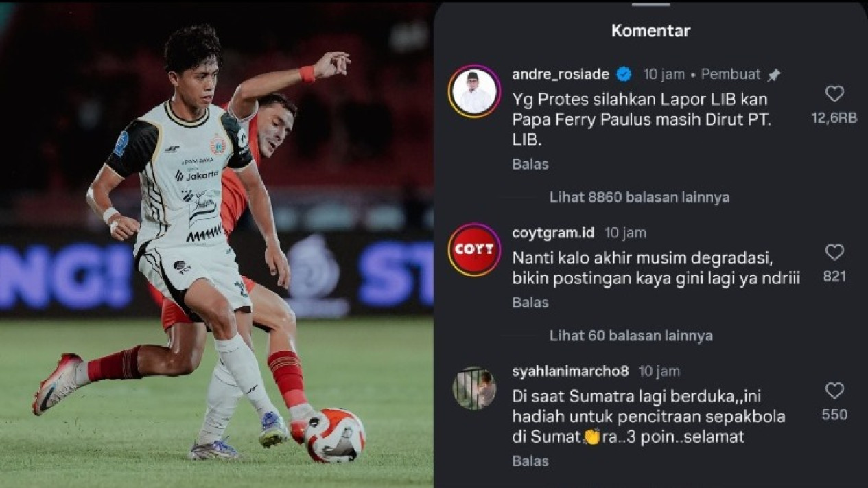The height and width of the screenshot is (488, 868).
Task: Open coytgram.id's COYT avatar
Action: coord(474,249)
